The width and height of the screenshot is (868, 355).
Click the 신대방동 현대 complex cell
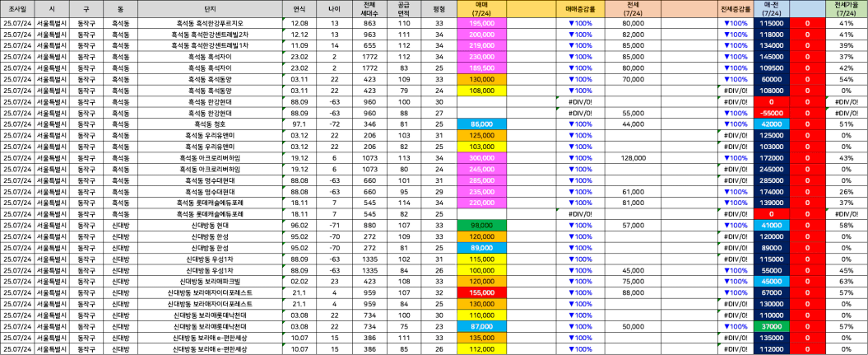pos(210,226)
